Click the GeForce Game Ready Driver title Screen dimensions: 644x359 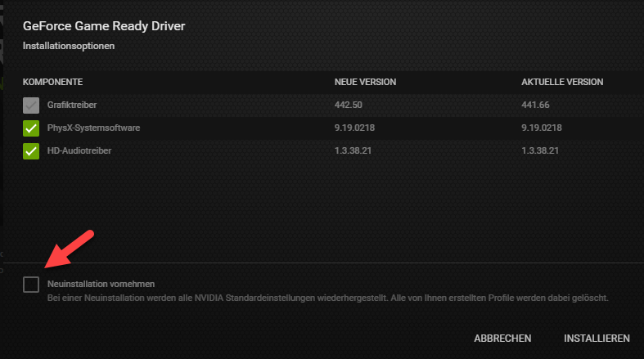(104, 26)
